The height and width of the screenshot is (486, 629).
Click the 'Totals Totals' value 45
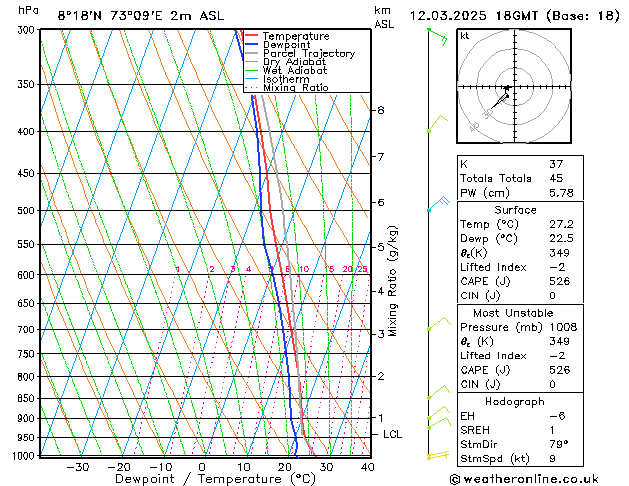point(556,178)
